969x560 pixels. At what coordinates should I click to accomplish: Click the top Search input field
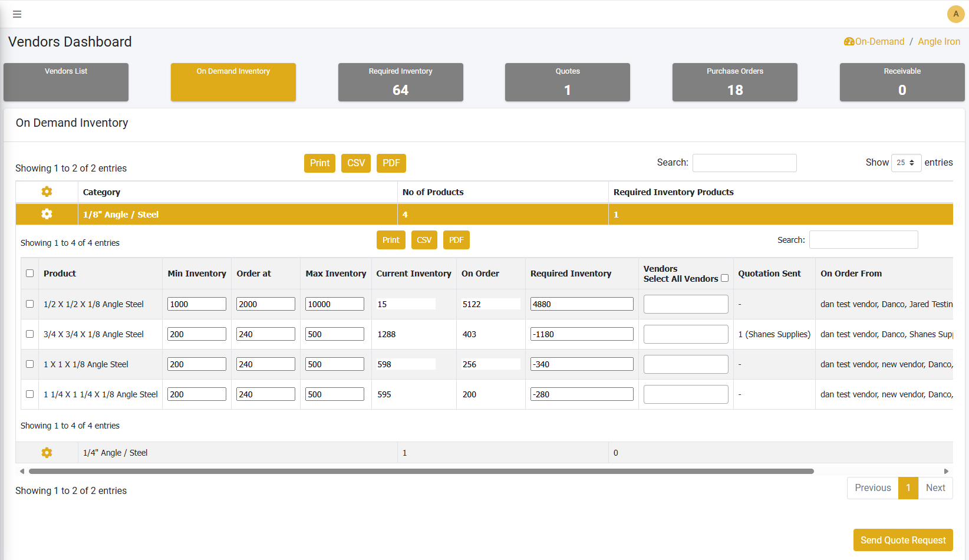(744, 163)
